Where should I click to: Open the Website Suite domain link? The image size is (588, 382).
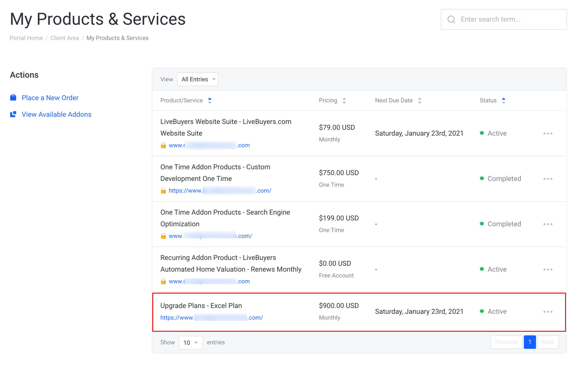pyautogui.click(x=209, y=145)
